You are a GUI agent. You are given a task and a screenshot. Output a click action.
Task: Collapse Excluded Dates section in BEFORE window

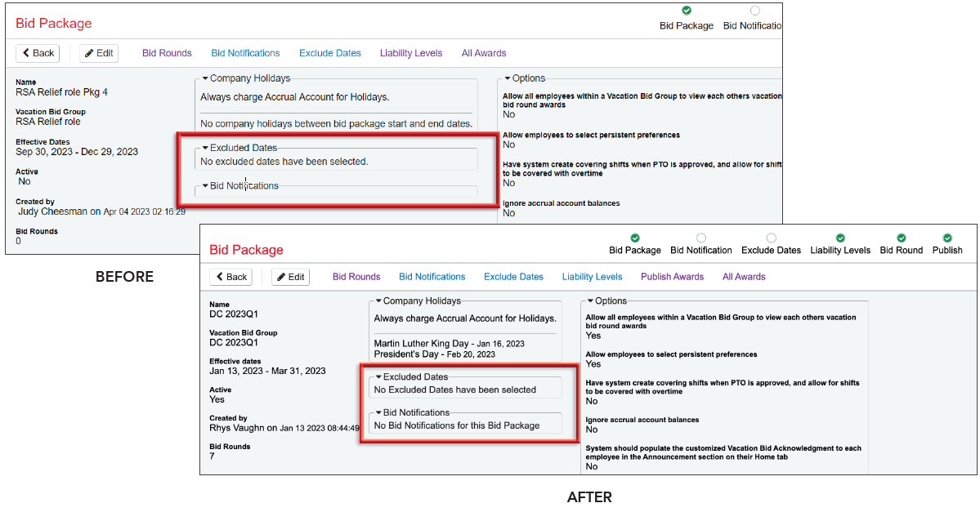205,148
